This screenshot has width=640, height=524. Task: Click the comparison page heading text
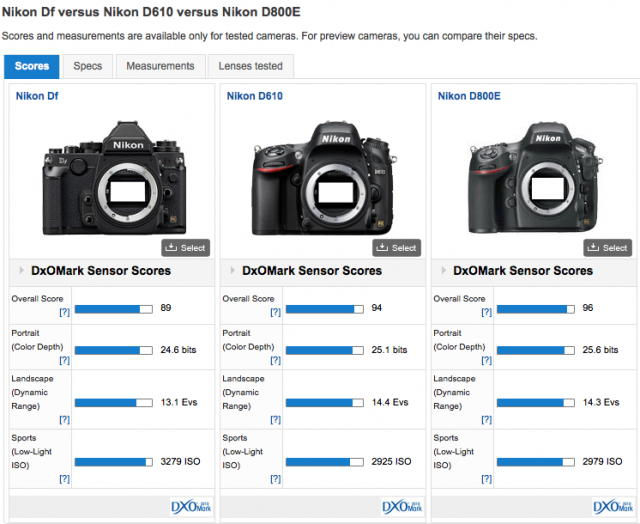coord(151,12)
